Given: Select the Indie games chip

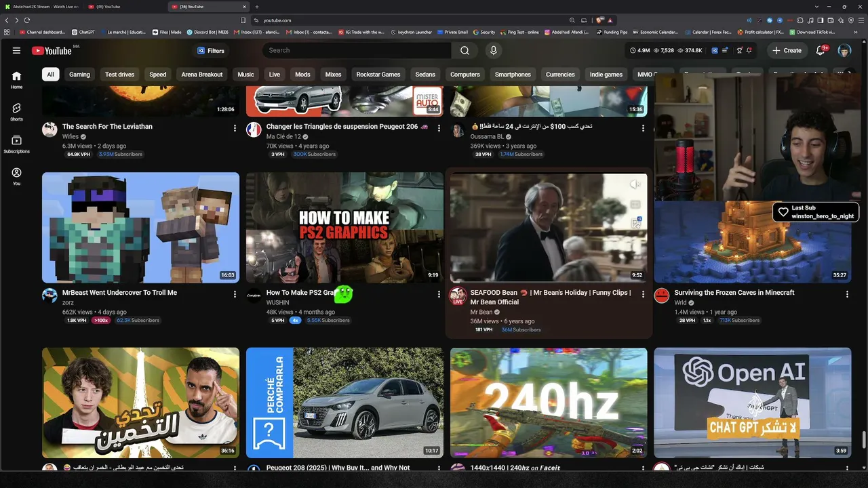Looking at the screenshot, I should click(x=606, y=75).
